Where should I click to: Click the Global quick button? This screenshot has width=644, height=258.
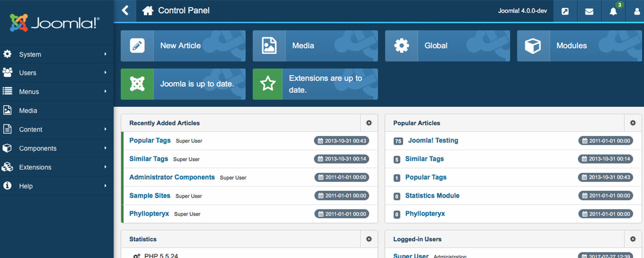447,46
